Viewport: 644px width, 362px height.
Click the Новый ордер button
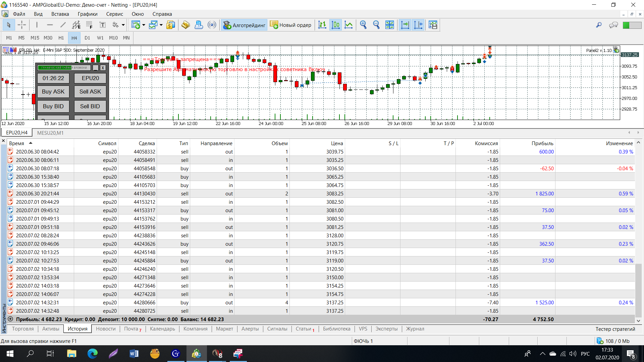(x=290, y=25)
